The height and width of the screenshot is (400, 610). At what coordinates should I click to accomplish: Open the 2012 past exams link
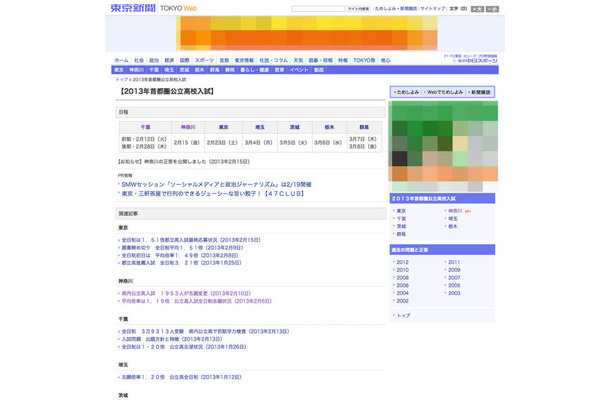coord(403,262)
